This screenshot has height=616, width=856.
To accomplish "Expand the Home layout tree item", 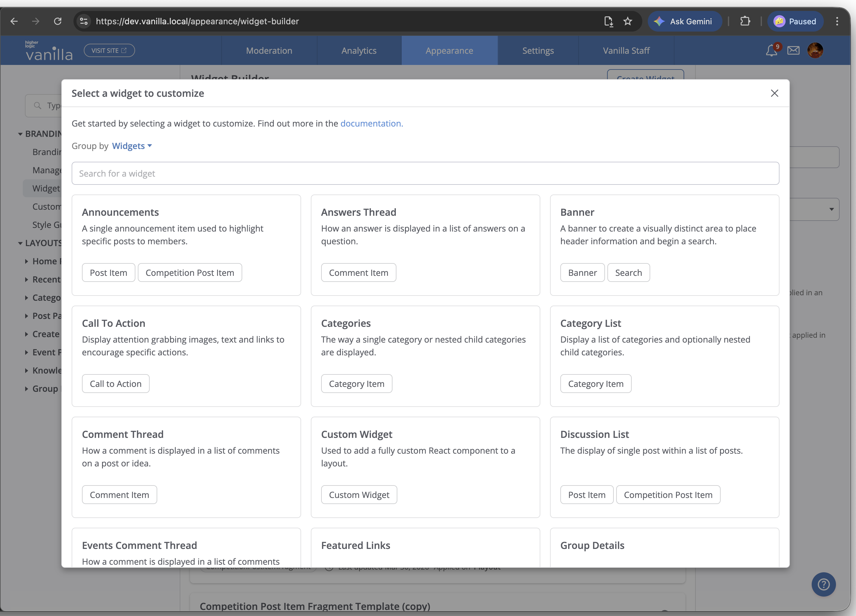I will point(26,261).
